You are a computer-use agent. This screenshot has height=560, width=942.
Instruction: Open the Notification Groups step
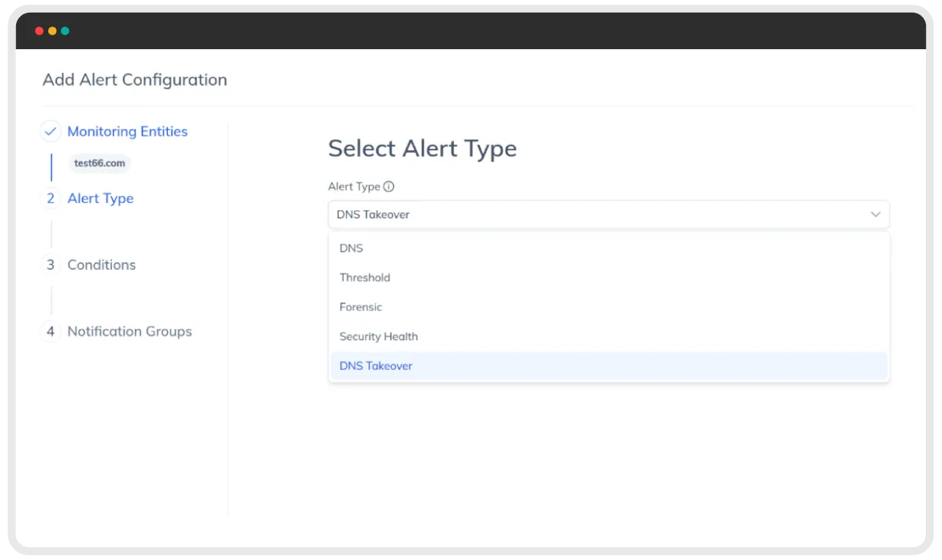point(130,332)
